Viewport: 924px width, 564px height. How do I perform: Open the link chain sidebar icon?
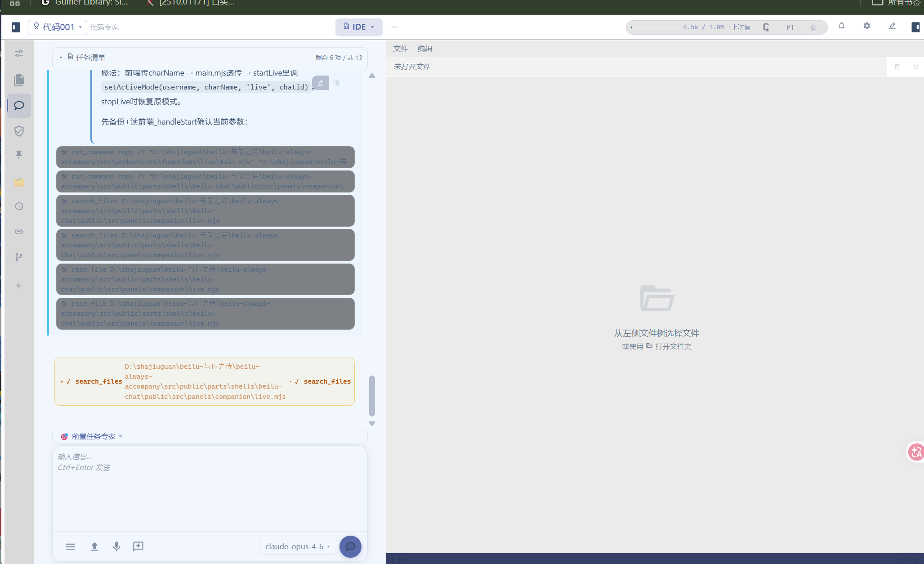(19, 232)
